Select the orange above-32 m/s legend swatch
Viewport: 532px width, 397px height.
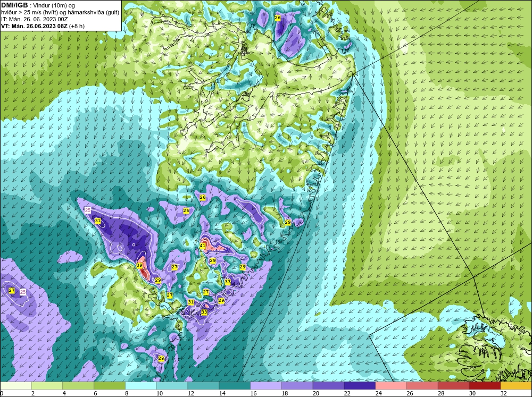coord(517,386)
